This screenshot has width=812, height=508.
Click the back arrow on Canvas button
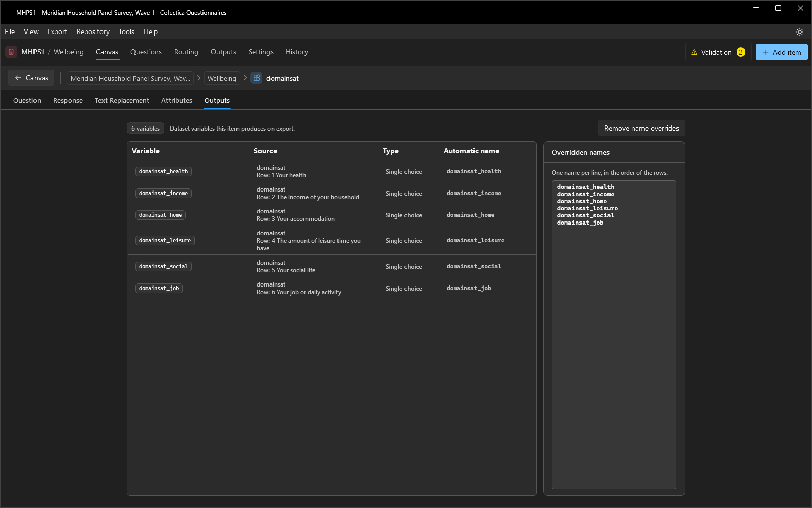(18, 78)
